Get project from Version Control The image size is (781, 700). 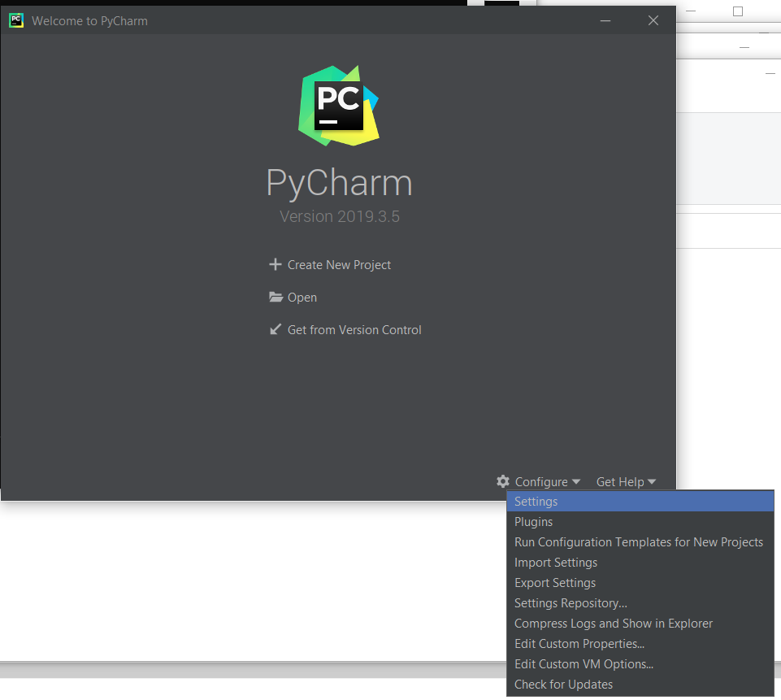click(x=354, y=330)
